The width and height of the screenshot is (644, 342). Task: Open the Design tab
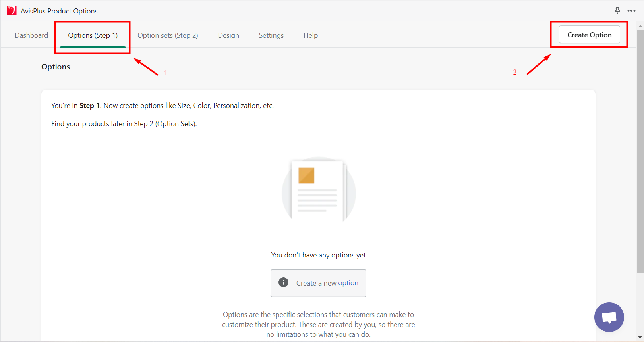(228, 35)
